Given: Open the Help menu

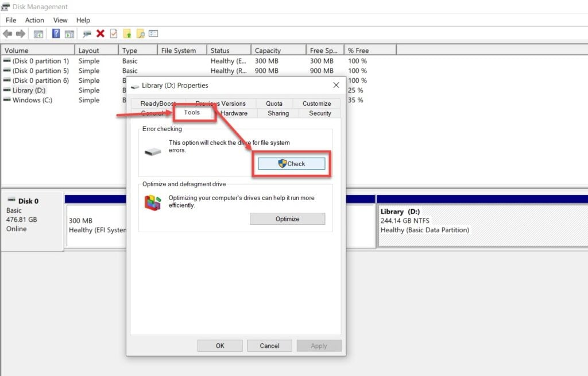Looking at the screenshot, I should (x=83, y=20).
